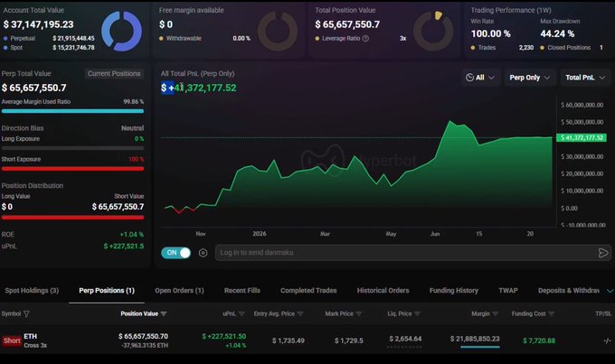Sort by Entry Avg. Price icon

(x=300, y=313)
